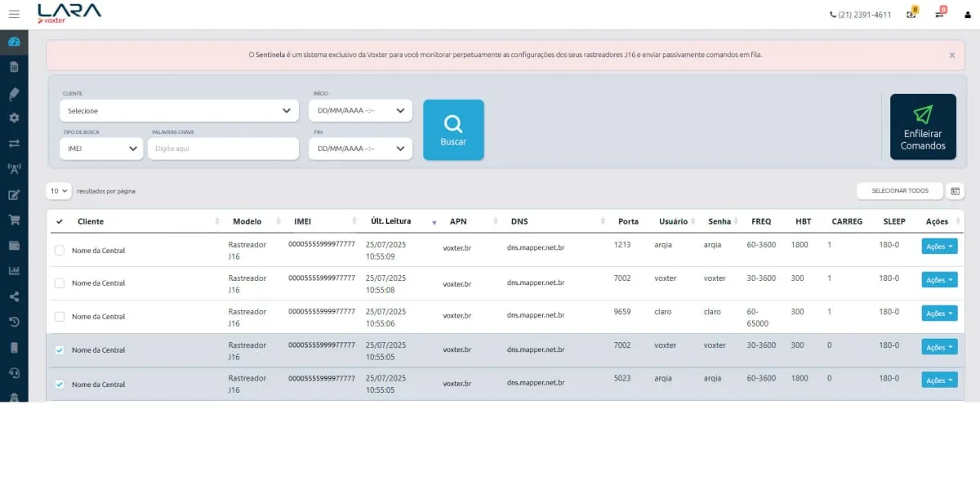
Task: Click the CARREG column header
Action: point(847,221)
